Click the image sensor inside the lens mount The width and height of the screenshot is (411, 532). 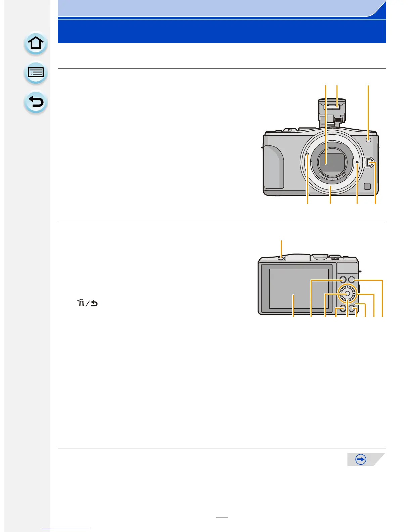click(331, 162)
